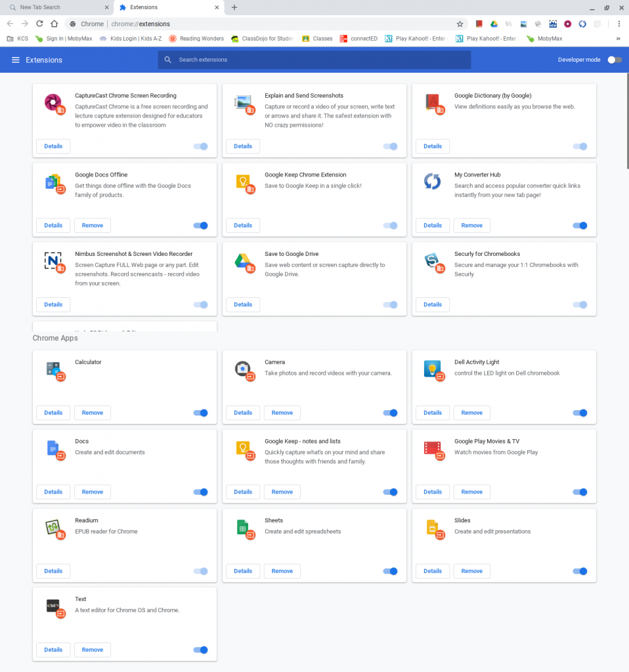This screenshot has width=629, height=672.
Task: Remove the Slides app
Action: (x=471, y=572)
